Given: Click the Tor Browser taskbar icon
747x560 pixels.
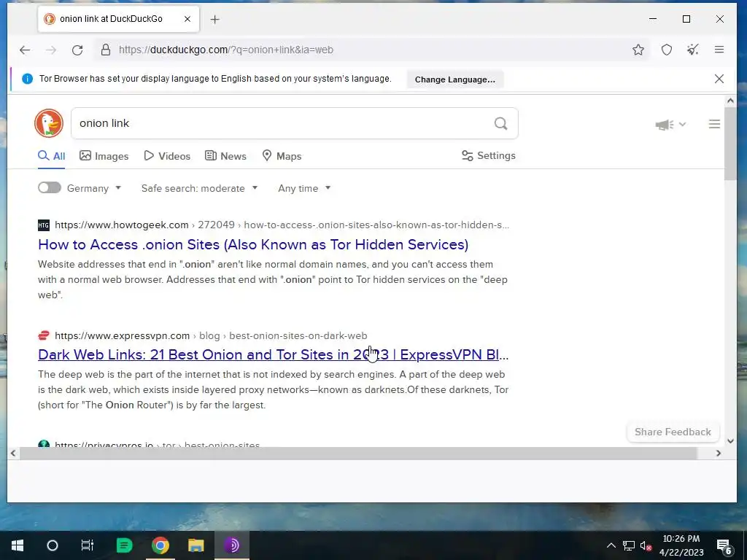Looking at the screenshot, I should [231, 545].
